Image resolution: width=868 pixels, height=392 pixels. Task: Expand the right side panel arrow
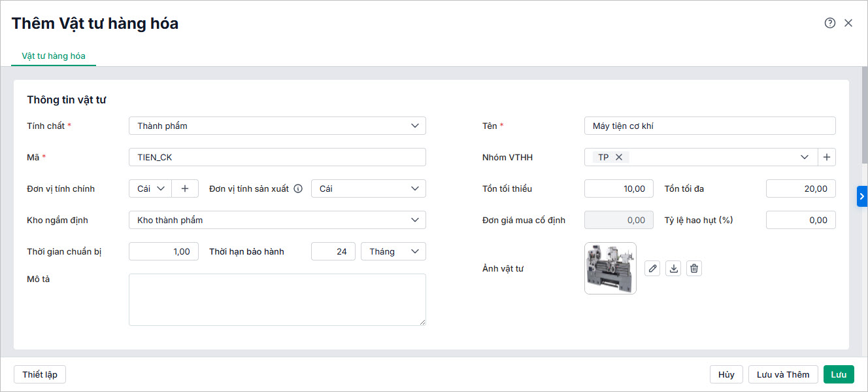862,196
